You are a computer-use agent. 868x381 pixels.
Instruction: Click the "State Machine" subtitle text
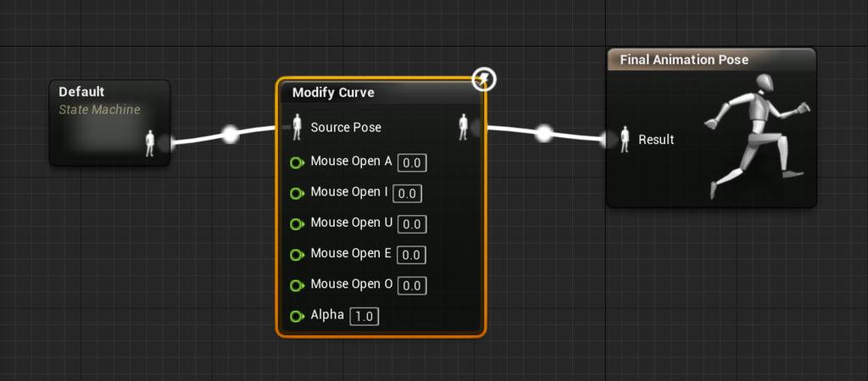coord(100,109)
